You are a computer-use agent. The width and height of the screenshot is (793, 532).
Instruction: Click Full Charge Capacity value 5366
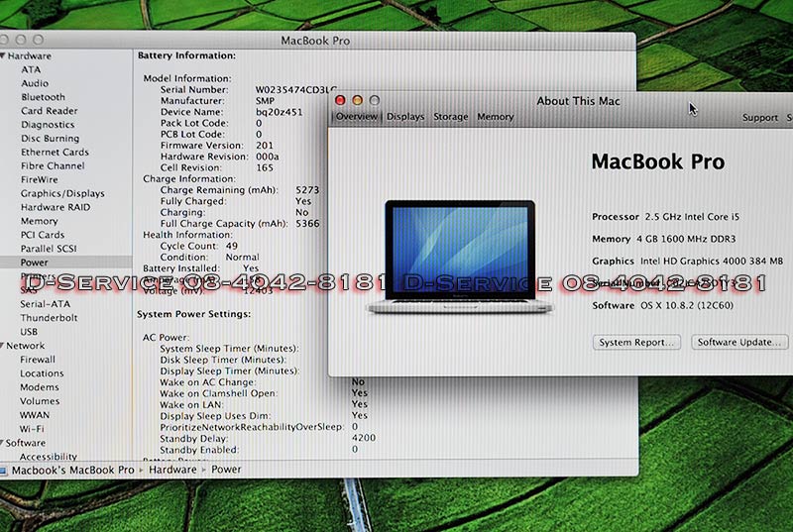[307, 223]
